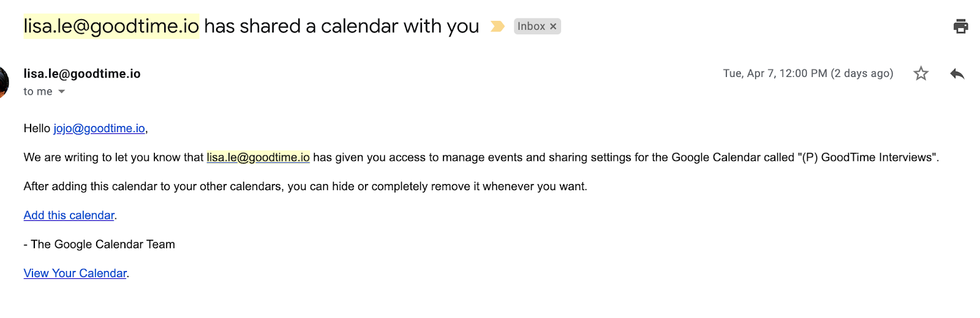Image resolution: width=980 pixels, height=318 pixels.
Task: Click the reply arrow icon
Action: (957, 74)
